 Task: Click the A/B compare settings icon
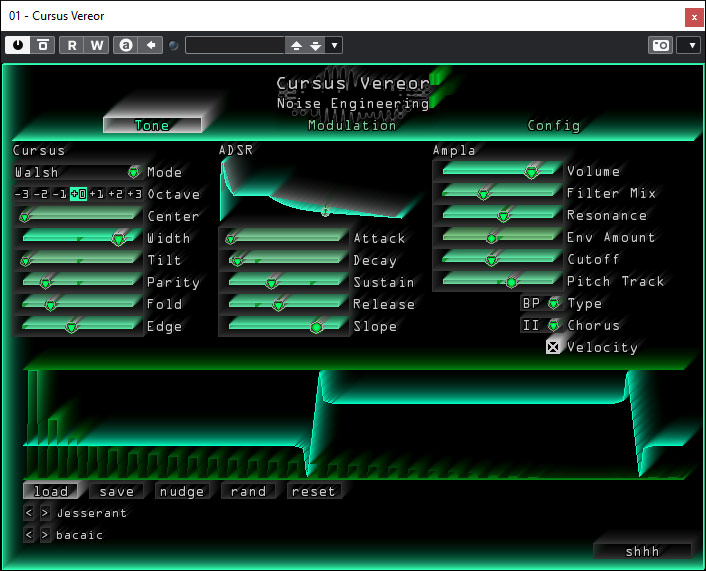125,45
